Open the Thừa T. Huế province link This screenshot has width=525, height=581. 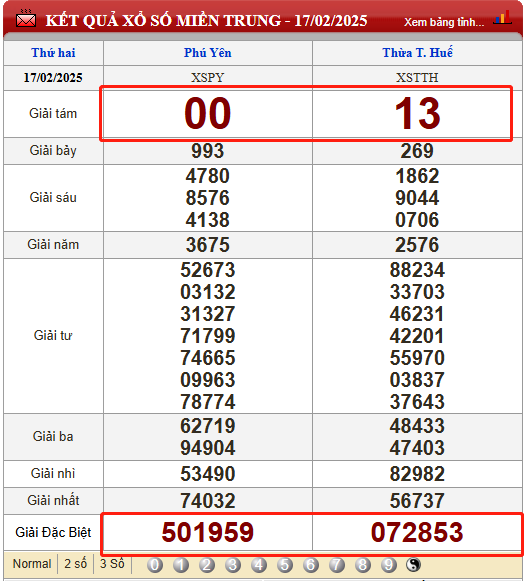(418, 53)
